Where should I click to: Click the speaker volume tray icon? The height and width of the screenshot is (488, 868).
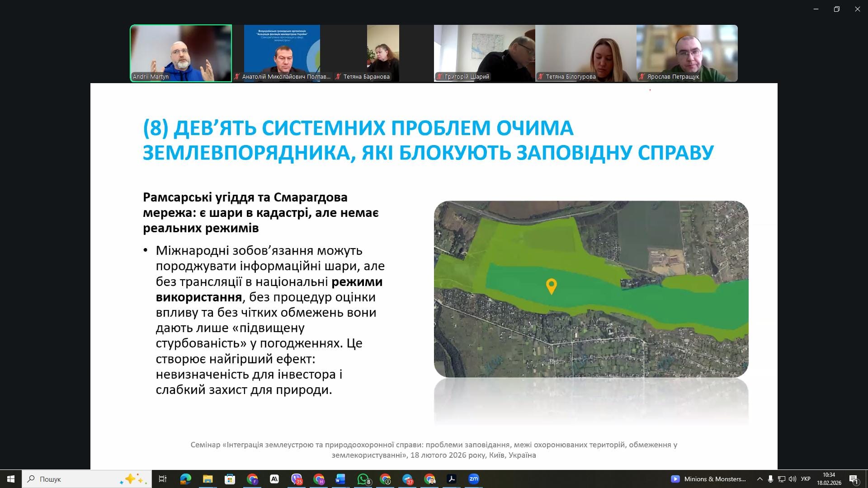792,479
